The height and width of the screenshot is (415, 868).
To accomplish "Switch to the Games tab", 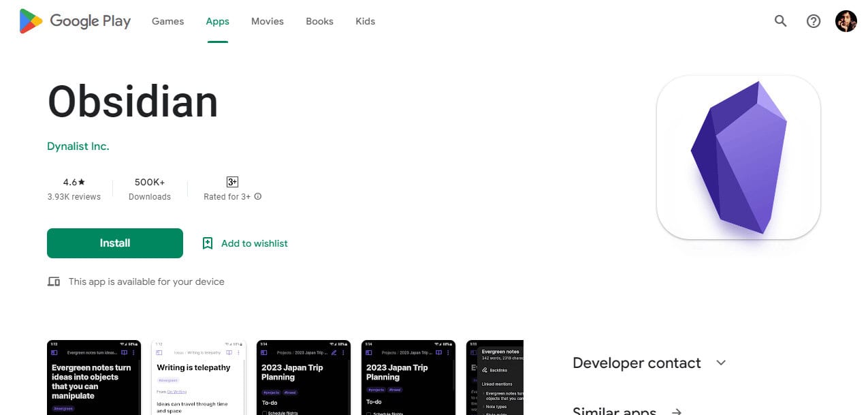I will pos(167,21).
